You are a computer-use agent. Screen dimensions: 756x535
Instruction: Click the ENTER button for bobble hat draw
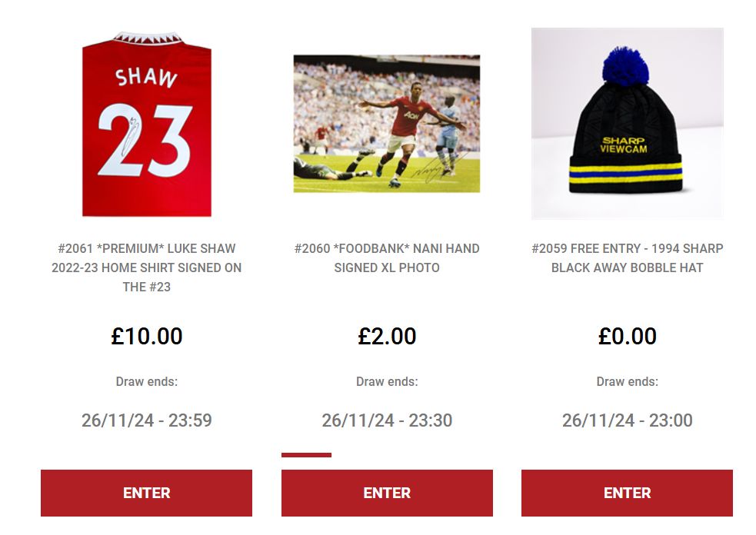tap(628, 493)
